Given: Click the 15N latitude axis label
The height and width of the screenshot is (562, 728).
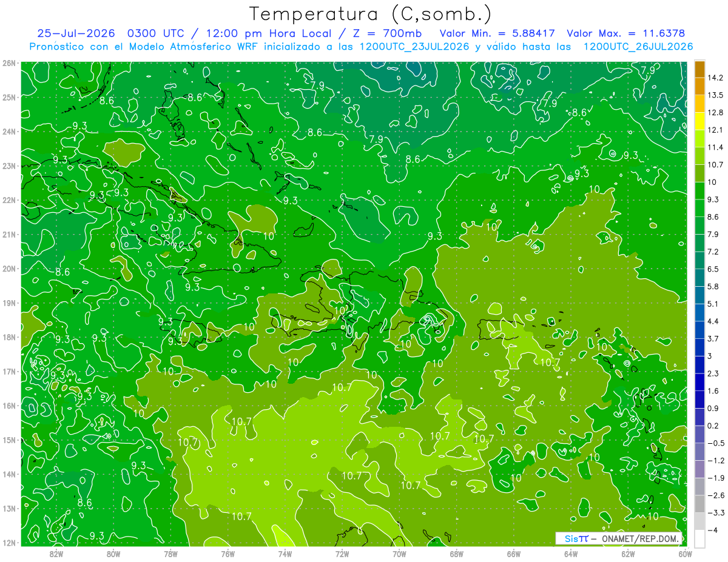Looking at the screenshot, I should tap(9, 440).
